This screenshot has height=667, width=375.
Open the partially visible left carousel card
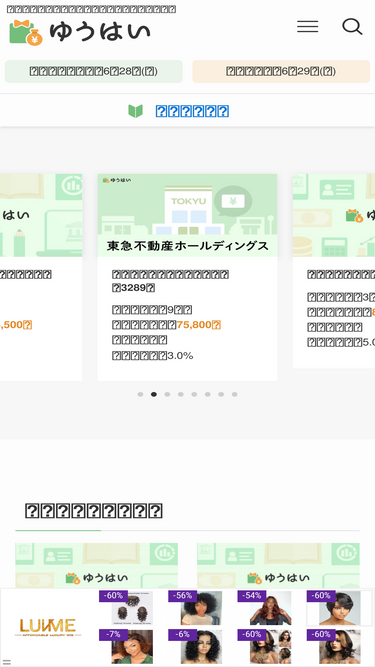[41, 277]
